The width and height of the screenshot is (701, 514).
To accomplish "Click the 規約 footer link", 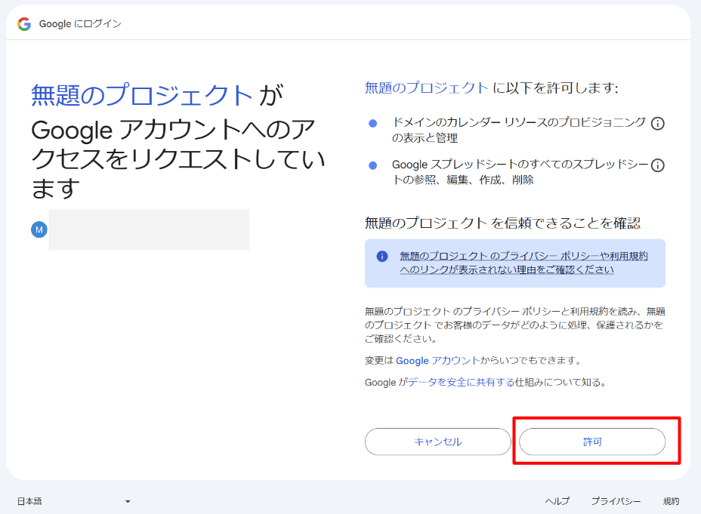I will (671, 501).
